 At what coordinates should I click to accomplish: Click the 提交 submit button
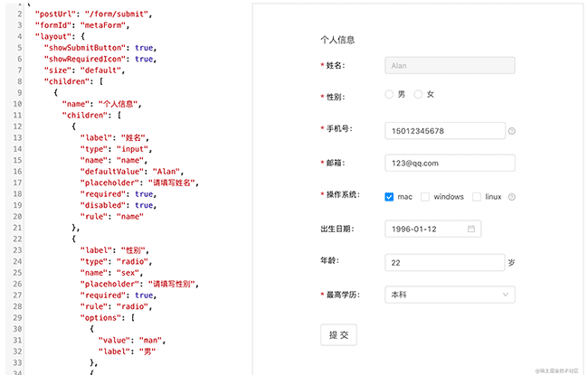pos(338,335)
